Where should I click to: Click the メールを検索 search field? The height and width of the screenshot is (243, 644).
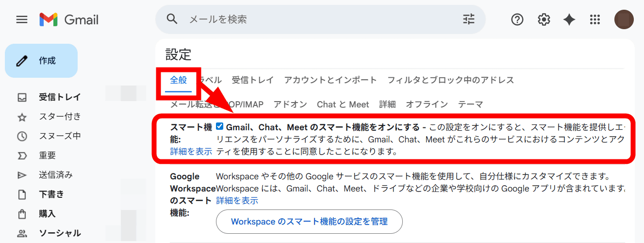tap(320, 19)
